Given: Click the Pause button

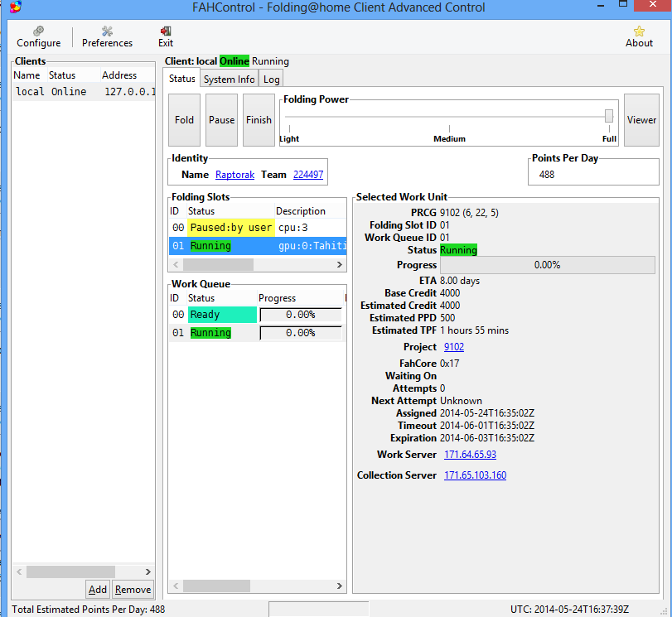Looking at the screenshot, I should click(221, 120).
